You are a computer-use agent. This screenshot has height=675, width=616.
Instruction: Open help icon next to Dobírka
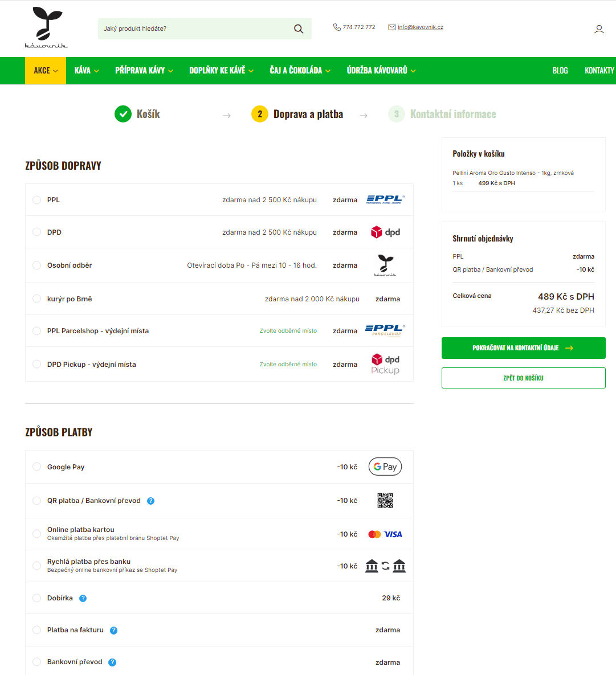point(83,598)
